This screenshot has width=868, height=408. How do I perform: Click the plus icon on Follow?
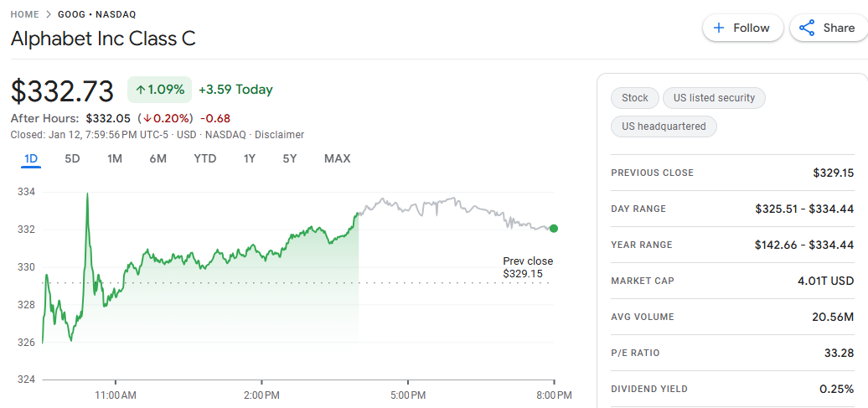(718, 28)
